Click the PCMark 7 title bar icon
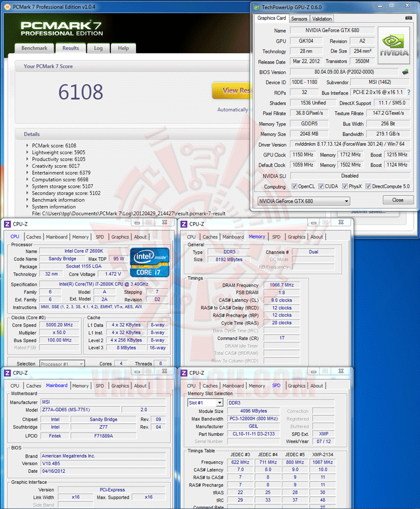This screenshot has height=509, width=420. (8, 7)
